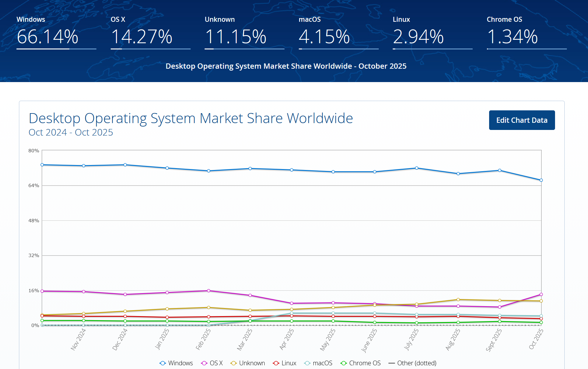Click the red Linux legend marker icon
588x369 pixels.
click(x=276, y=363)
